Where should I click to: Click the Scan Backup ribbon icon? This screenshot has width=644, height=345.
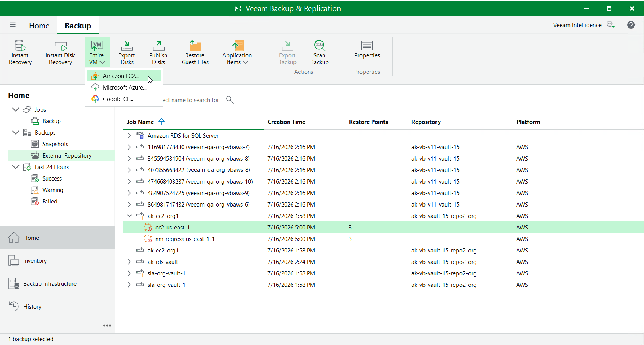coord(320,46)
